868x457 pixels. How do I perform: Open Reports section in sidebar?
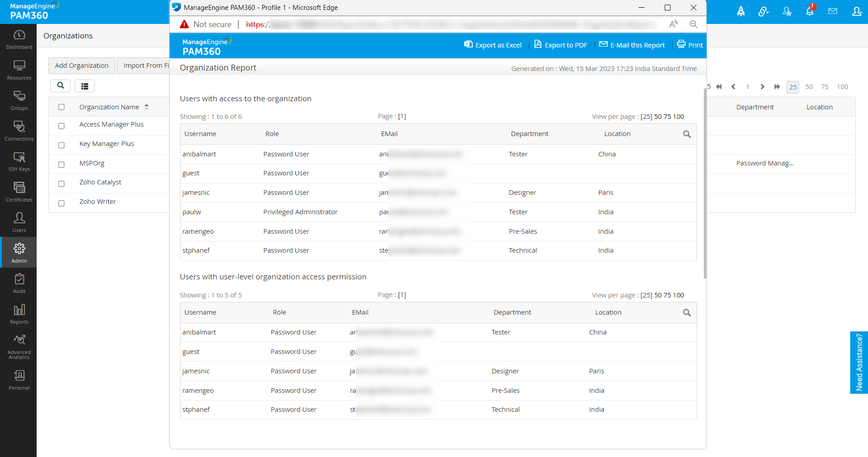click(x=19, y=314)
